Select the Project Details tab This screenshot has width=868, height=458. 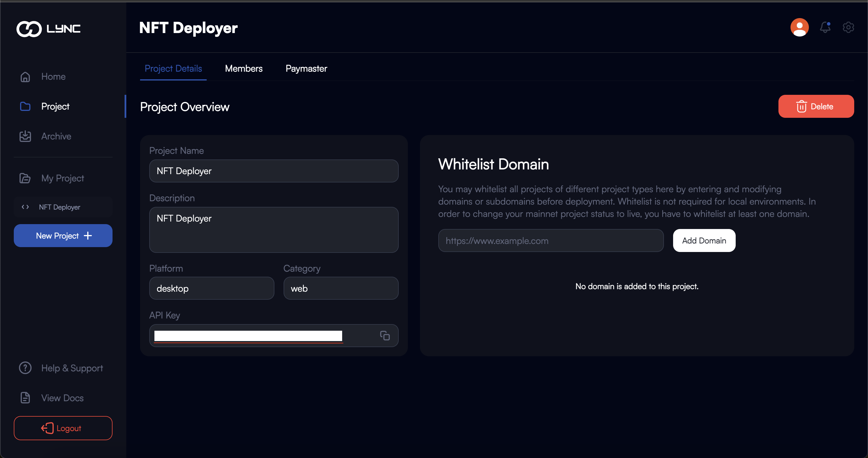[173, 68]
